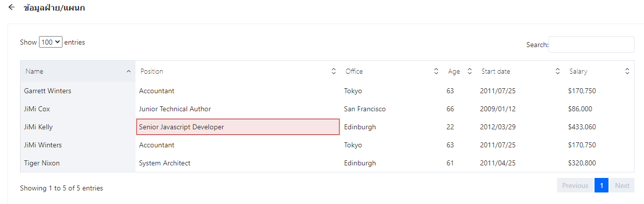Click the Junior Technical Author cell
The width and height of the screenshot is (644, 204).
coord(175,109)
